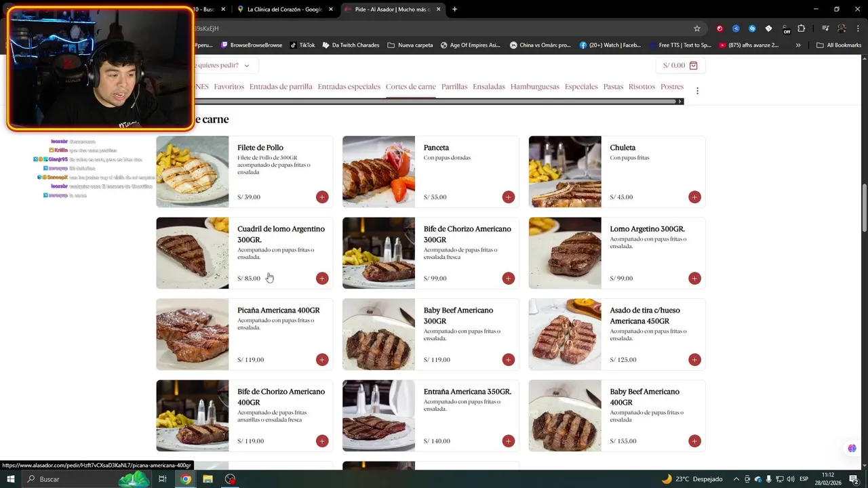Click the right arrow of the category scrollbar

[680, 102]
